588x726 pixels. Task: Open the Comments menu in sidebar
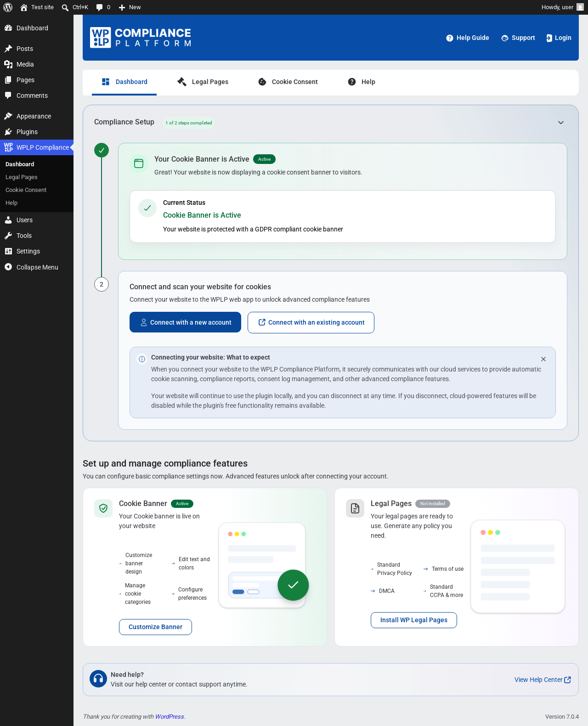[37, 96]
